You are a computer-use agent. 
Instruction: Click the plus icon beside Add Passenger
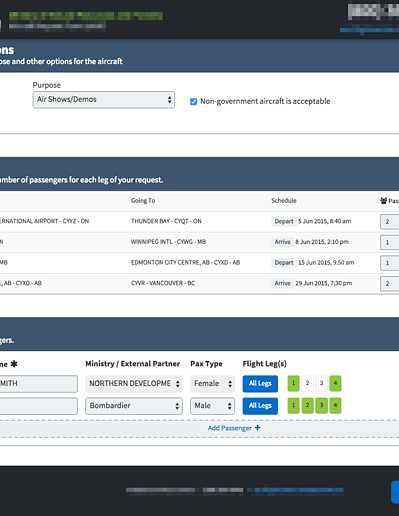click(x=257, y=428)
